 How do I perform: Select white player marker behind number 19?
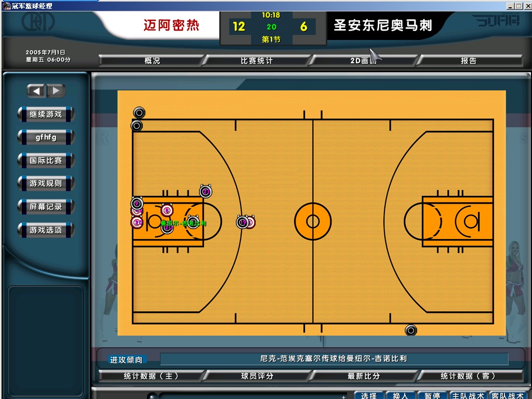pos(251,222)
